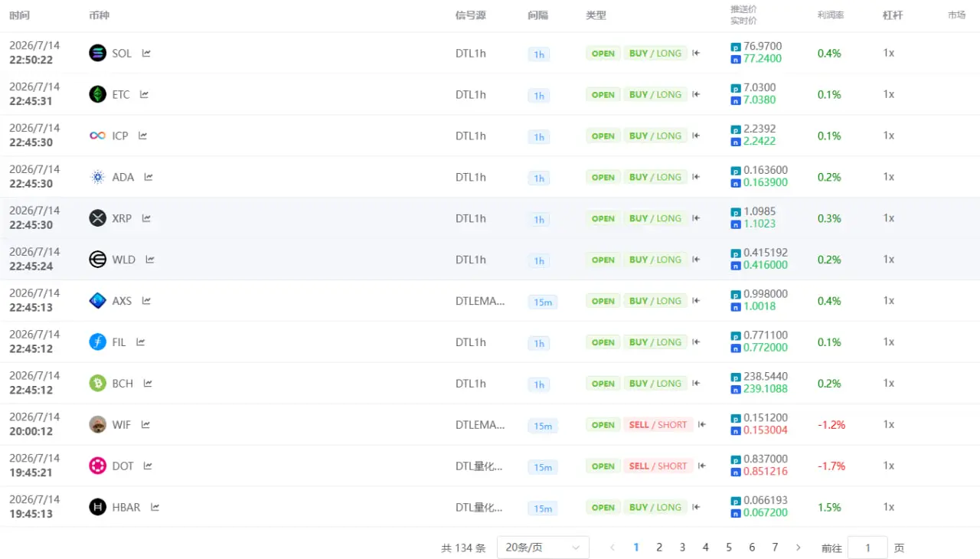
Task: Go to page 7
Action: click(x=775, y=548)
